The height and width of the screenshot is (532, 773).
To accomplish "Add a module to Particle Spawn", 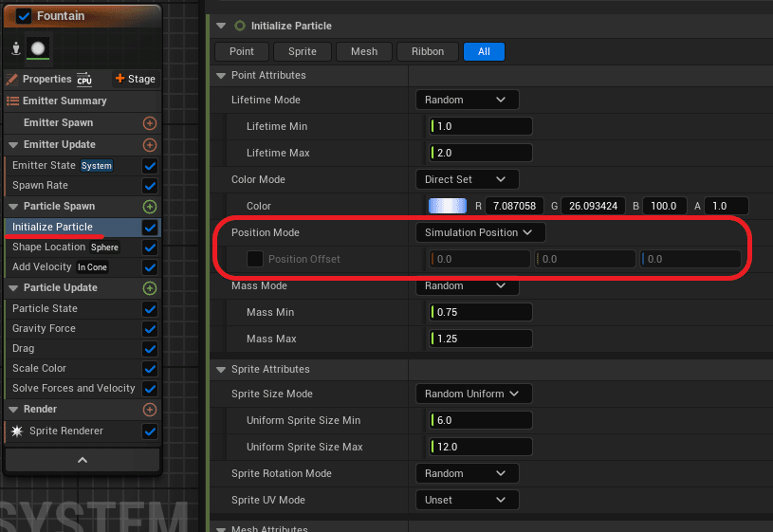I will tap(150, 207).
